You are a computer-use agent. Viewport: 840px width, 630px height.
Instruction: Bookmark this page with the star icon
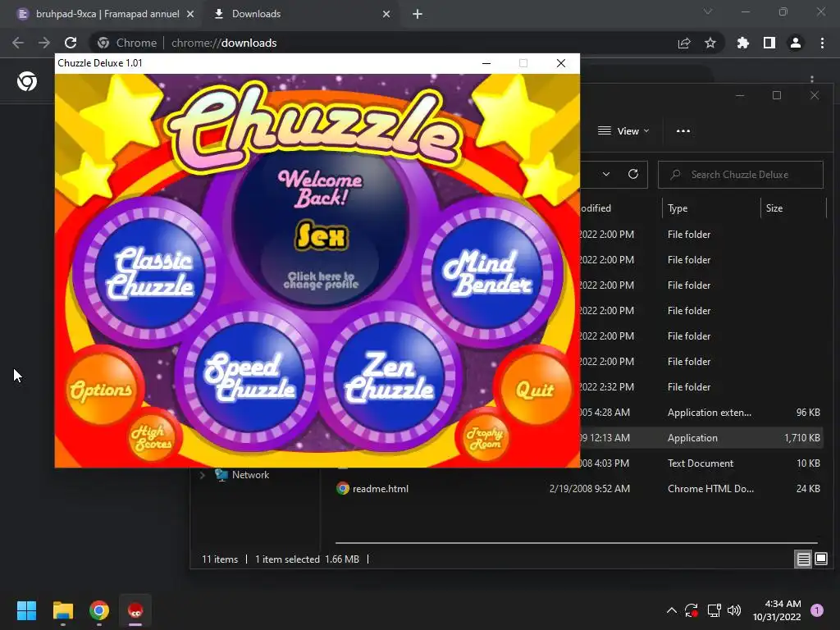pos(710,43)
